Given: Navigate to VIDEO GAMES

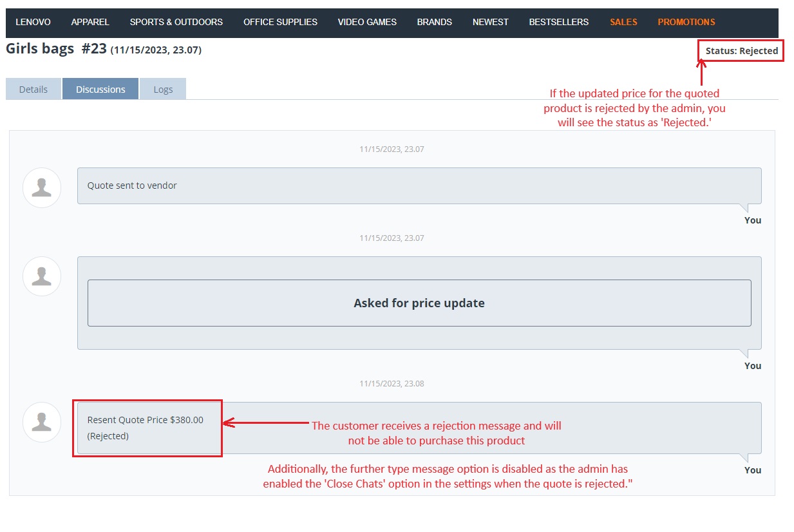Looking at the screenshot, I should click(367, 22).
